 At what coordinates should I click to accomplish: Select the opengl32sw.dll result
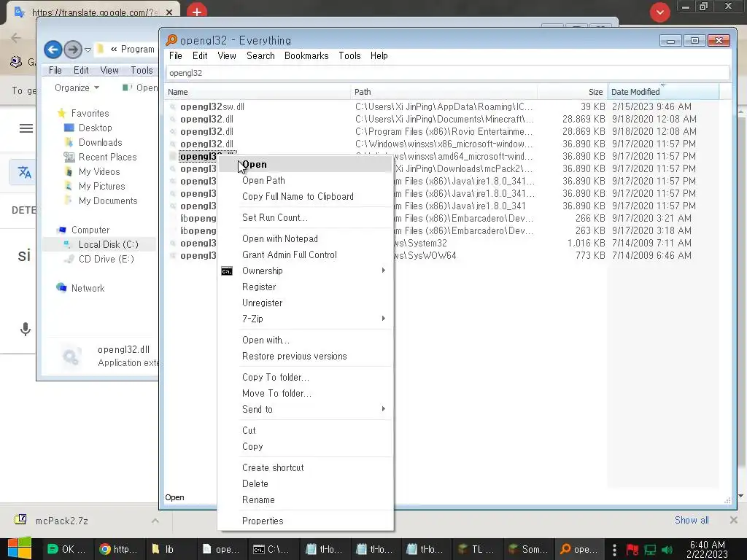tap(212, 106)
